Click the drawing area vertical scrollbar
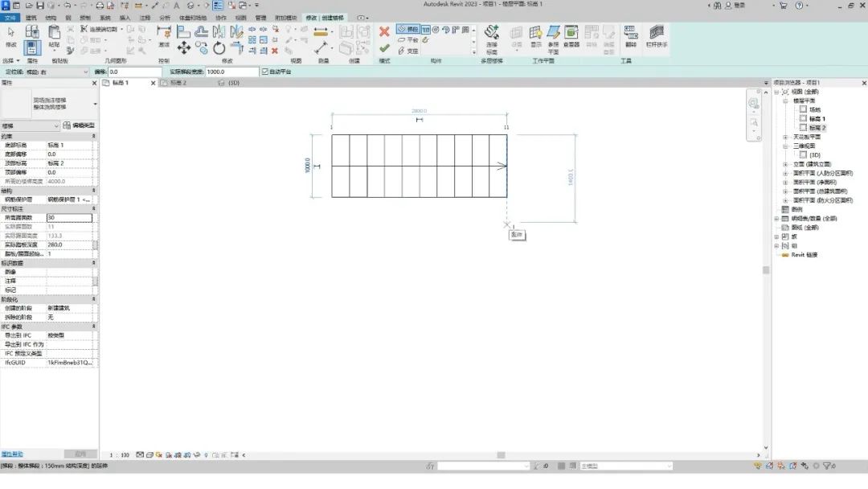This screenshot has width=868, height=489. coord(766,270)
